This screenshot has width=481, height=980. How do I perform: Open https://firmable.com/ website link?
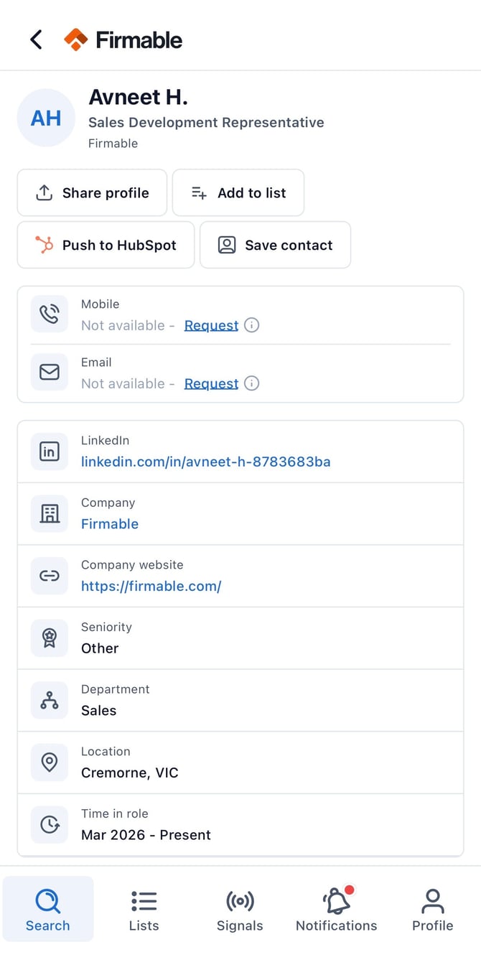coord(151,586)
